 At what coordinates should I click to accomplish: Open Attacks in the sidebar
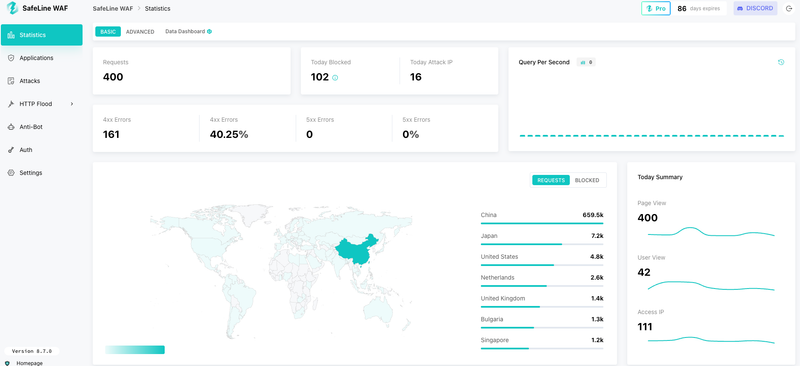pos(42,81)
